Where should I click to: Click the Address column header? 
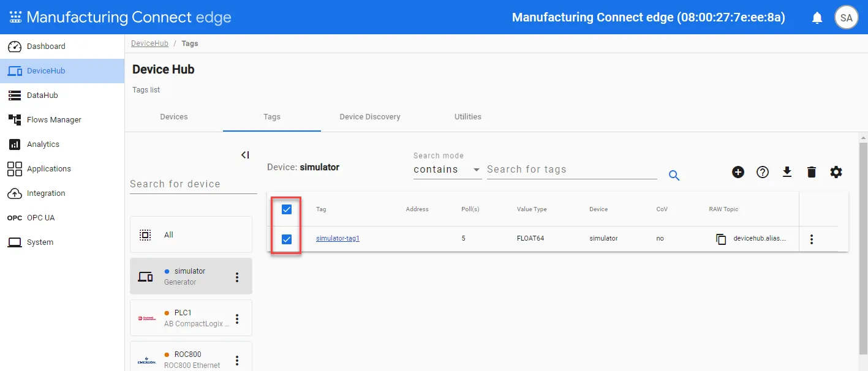417,209
